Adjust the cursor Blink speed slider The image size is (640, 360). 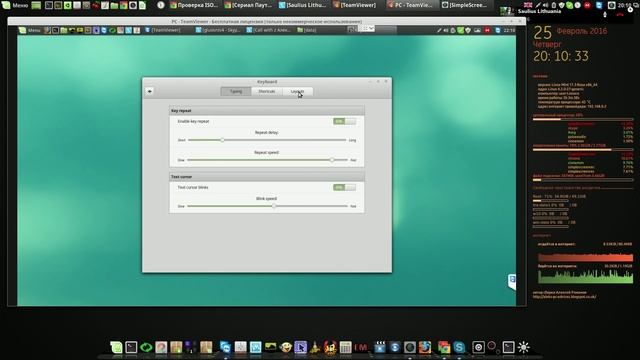tap(267, 206)
